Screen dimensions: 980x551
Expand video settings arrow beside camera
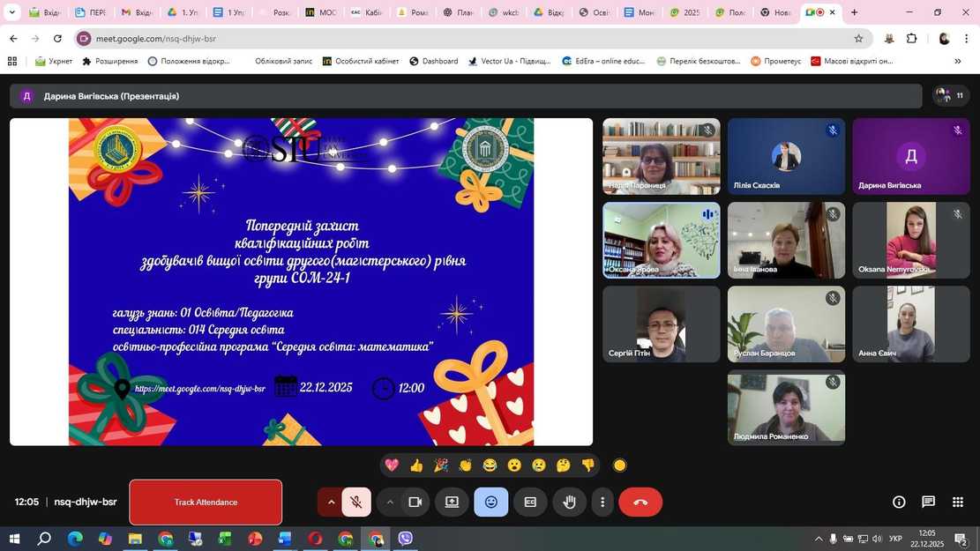coord(390,502)
